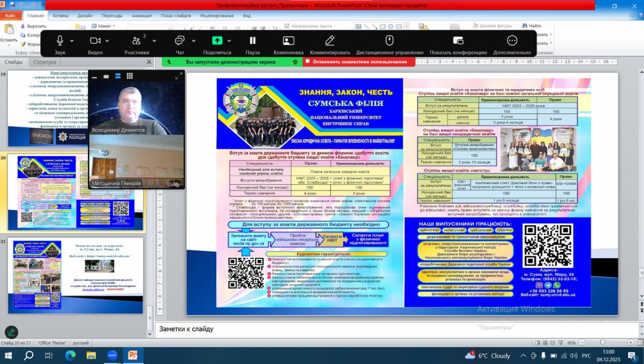Open the Zoom annotation (Комментировать) tool
Viewport: 644px width, 364px height.
pos(330,41)
